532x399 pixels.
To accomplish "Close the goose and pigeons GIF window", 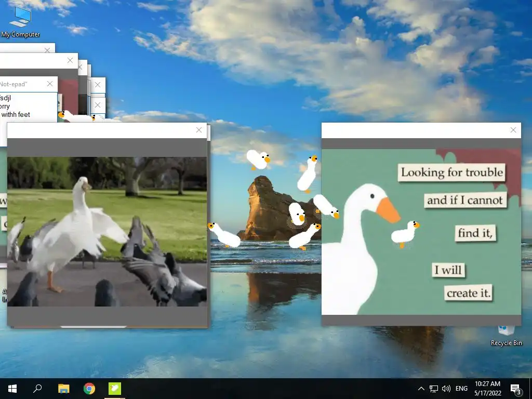I will pyautogui.click(x=199, y=130).
